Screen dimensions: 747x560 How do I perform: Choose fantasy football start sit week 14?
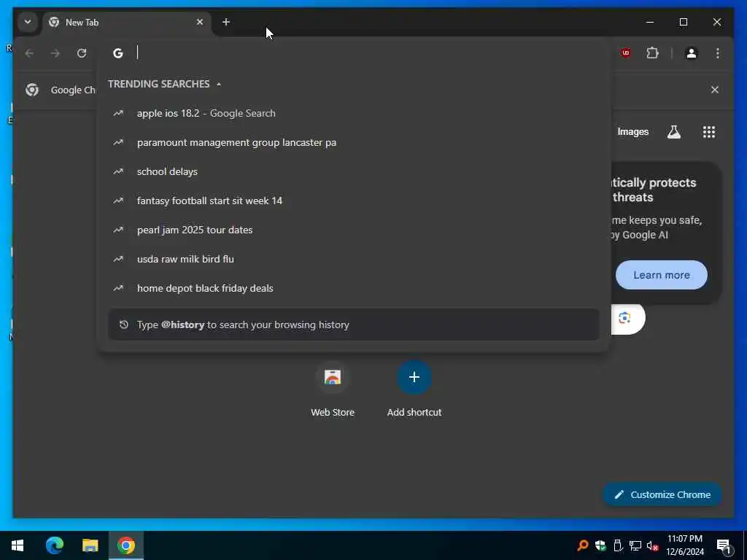[x=354, y=201]
